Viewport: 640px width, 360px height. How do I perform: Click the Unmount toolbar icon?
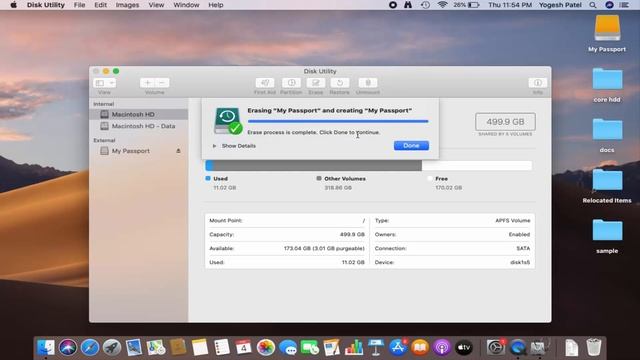(368, 83)
